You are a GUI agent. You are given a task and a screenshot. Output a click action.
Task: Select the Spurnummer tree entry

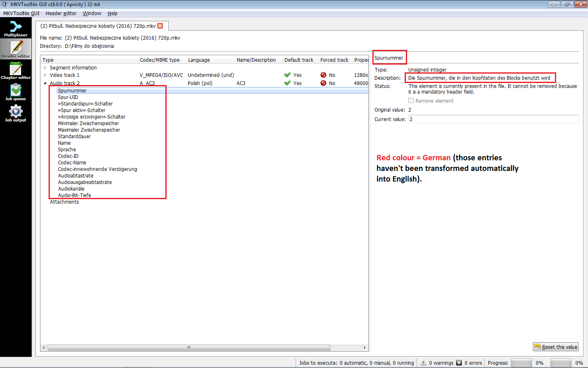[72, 91]
